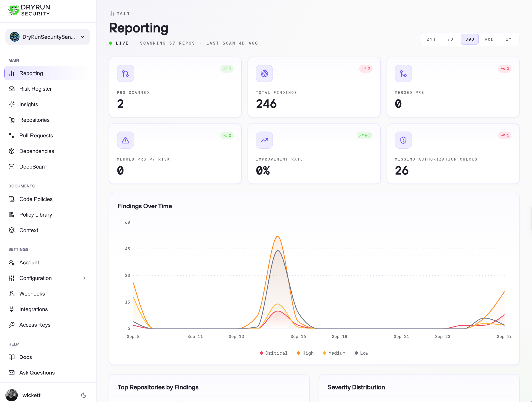Select the 30D time range
Screen dimensions: 532x402
[x=470, y=39]
